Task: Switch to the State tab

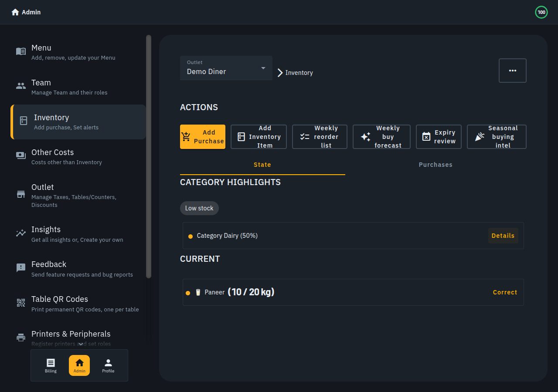Action: [262, 165]
